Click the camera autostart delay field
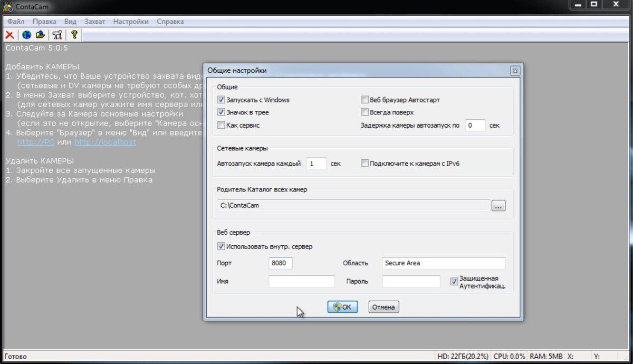The image size is (633, 364). (x=475, y=126)
